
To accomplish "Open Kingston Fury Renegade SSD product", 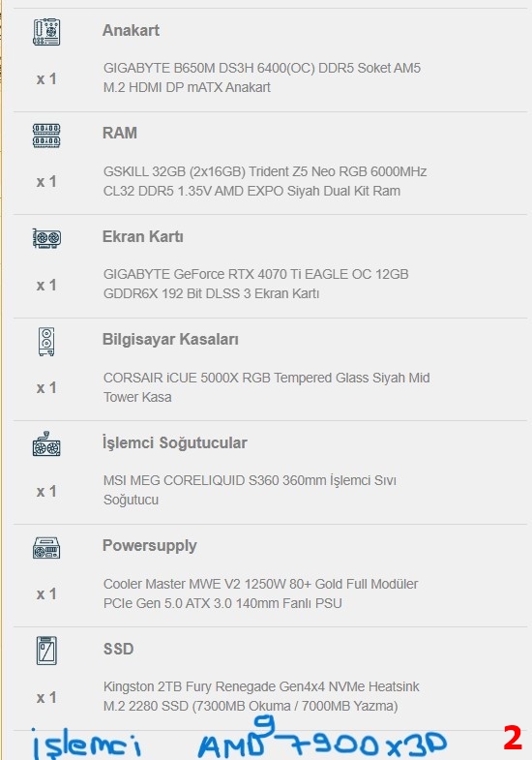I will [261, 696].
